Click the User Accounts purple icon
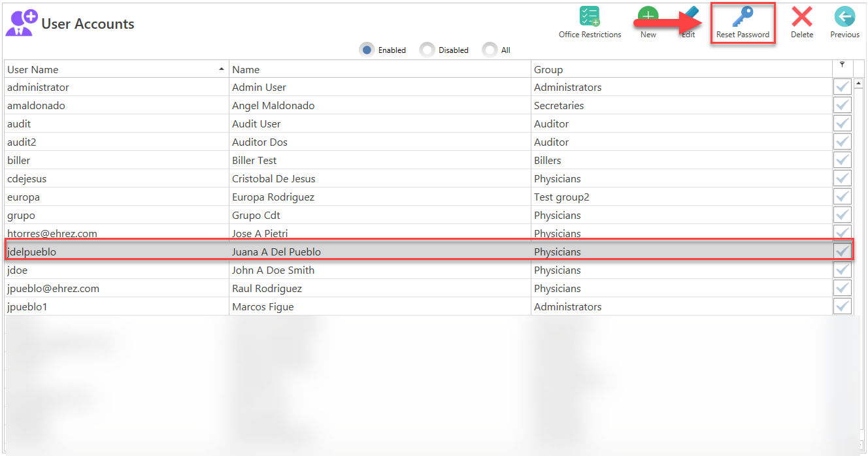The height and width of the screenshot is (456, 868). click(22, 22)
